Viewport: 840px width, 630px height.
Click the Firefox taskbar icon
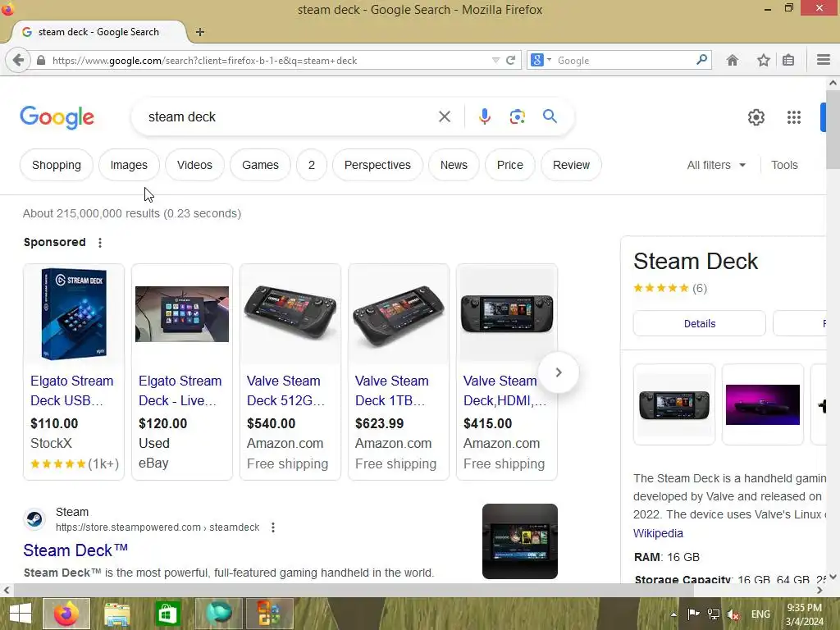[66, 614]
